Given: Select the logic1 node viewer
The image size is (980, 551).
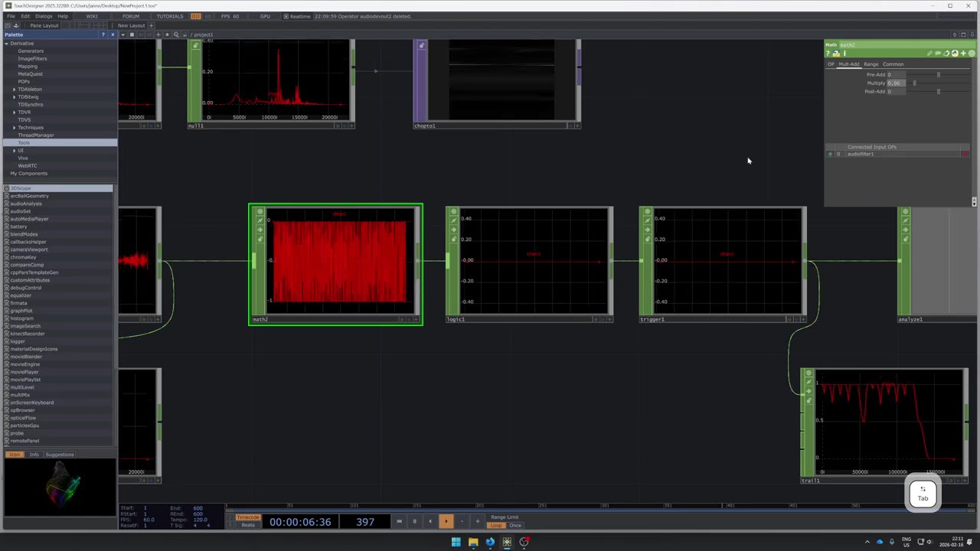Looking at the screenshot, I should [x=534, y=260].
